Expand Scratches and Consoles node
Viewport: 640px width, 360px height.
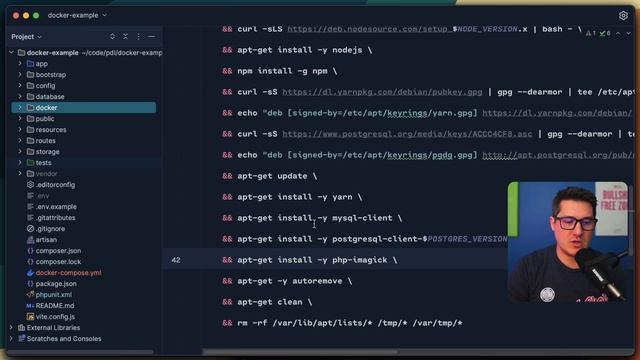coord(11,339)
